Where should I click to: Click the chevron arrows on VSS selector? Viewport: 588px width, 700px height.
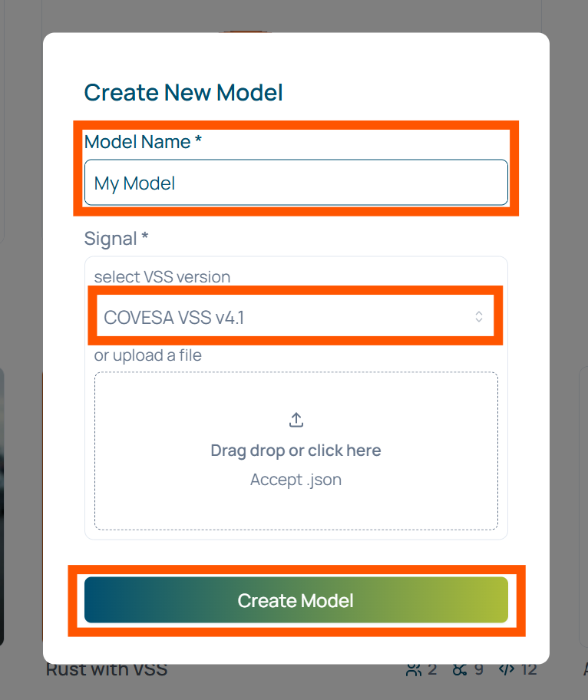(479, 316)
